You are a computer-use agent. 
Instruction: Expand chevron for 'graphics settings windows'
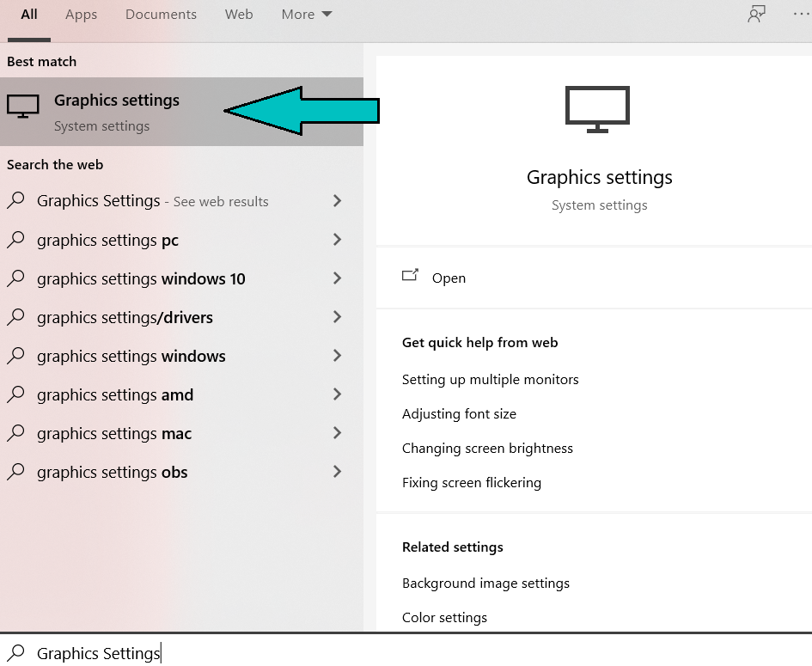(337, 356)
